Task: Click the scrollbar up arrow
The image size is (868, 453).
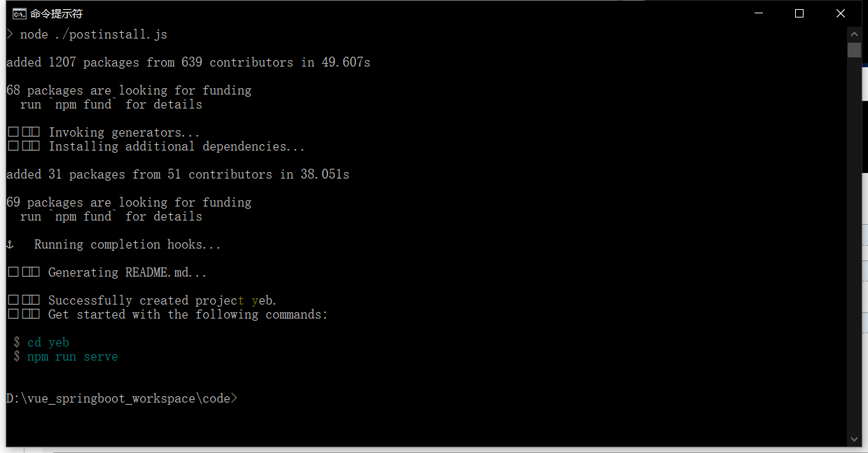Action: [x=854, y=34]
